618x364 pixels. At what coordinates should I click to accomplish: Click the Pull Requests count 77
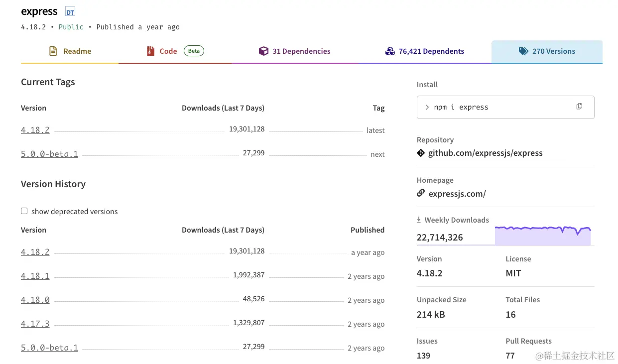(510, 356)
